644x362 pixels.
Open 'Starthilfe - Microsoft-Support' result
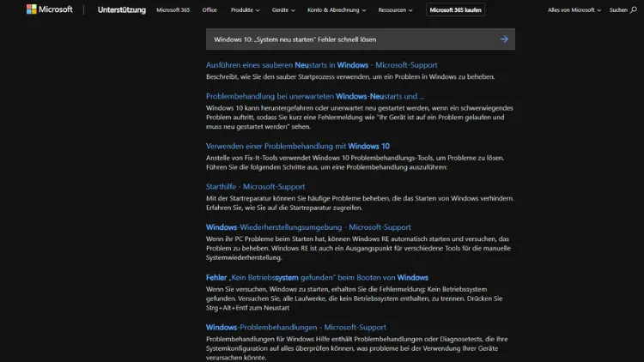pyautogui.click(x=256, y=186)
